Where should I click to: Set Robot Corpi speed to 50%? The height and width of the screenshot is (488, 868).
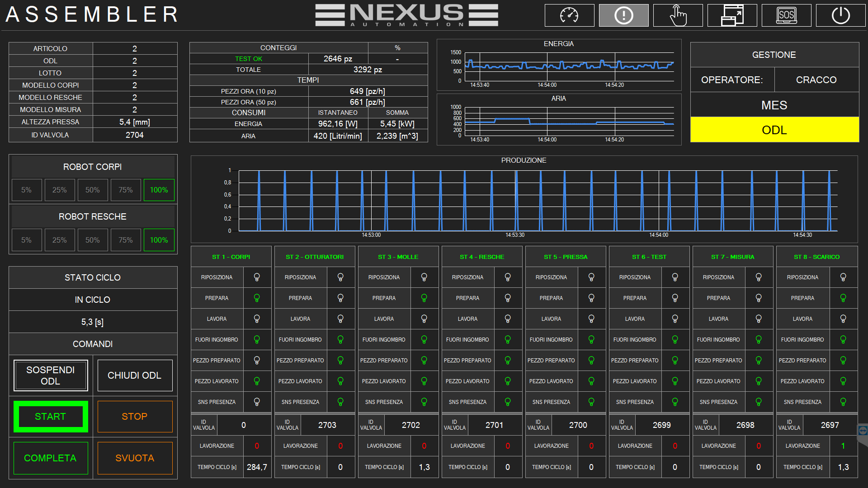[x=93, y=190]
